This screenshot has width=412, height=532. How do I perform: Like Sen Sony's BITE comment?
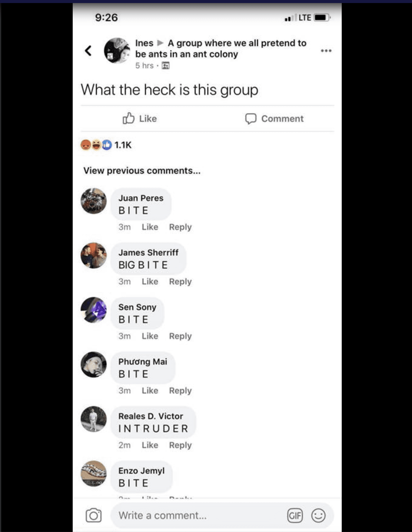(x=150, y=336)
